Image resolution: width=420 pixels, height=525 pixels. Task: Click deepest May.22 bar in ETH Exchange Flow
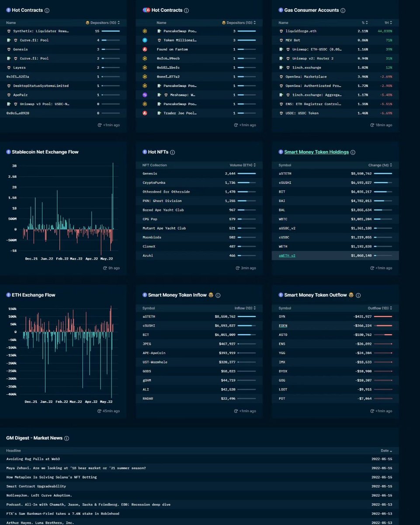point(111,364)
